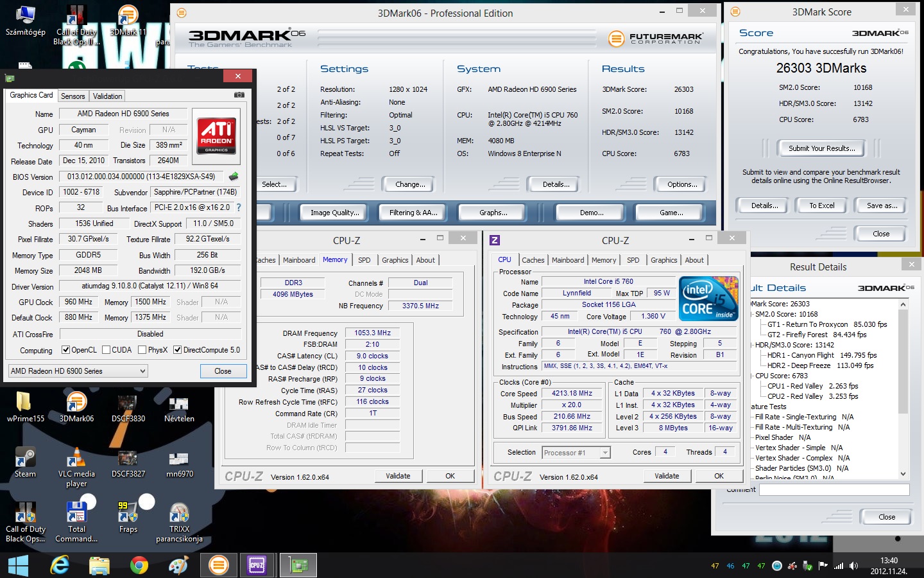924x578 pixels.
Task: Open Graphics tab in left CPU-Z window
Action: tap(395, 260)
